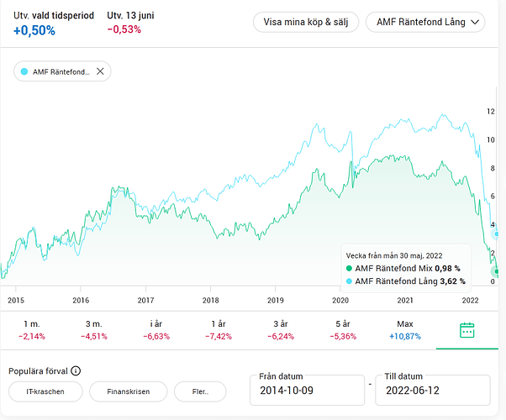
Task: Show the Max period performance
Action: point(405,330)
